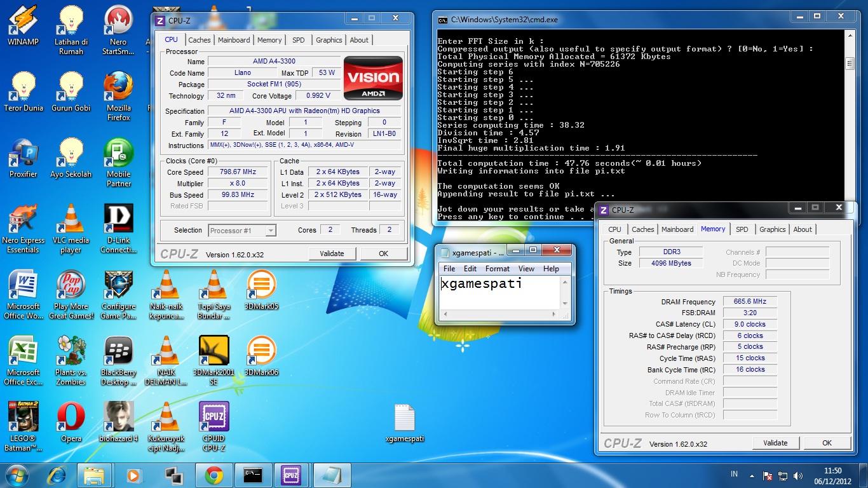Image resolution: width=868 pixels, height=488 pixels.
Task: Open PopCap Play More Great Games icon
Action: pos(71,294)
